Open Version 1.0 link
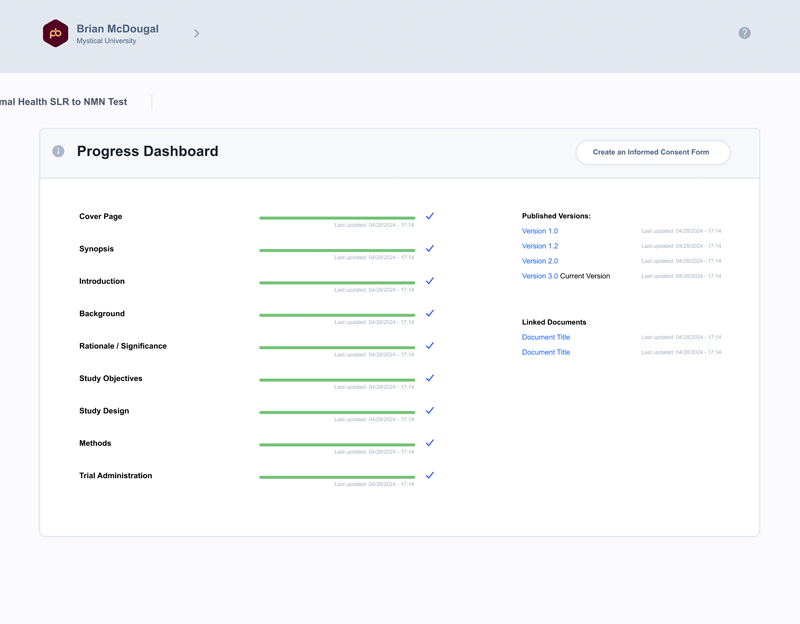The height and width of the screenshot is (624, 800). [540, 231]
